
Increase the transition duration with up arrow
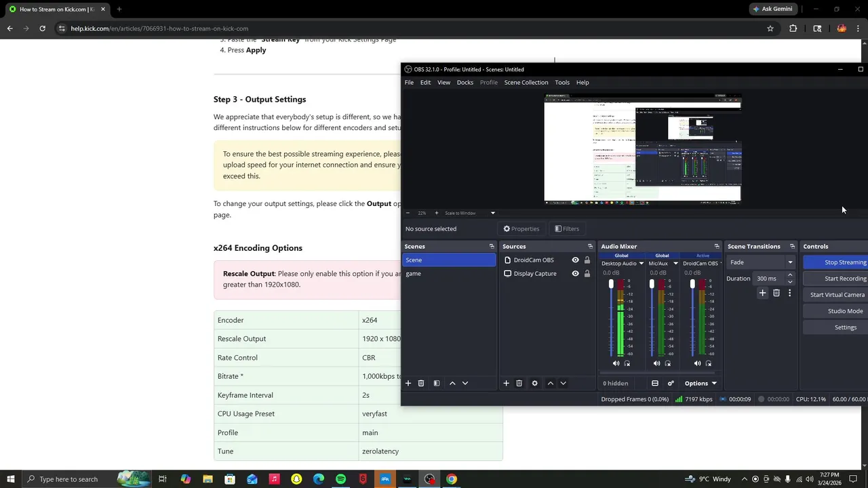tap(790, 276)
